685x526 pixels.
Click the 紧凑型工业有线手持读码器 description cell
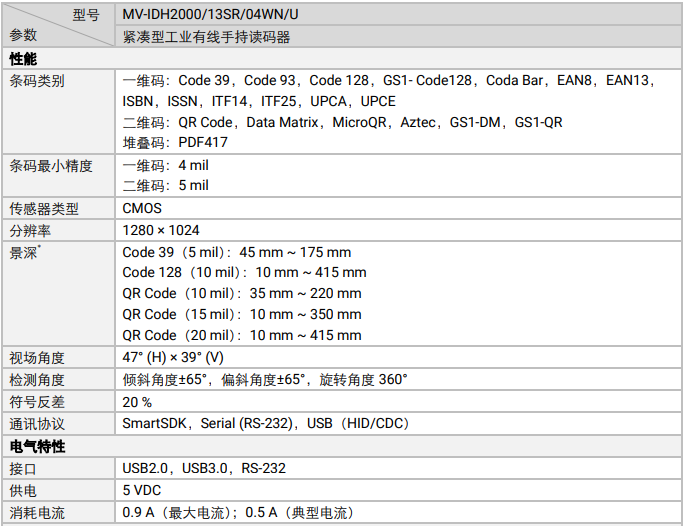[207, 37]
